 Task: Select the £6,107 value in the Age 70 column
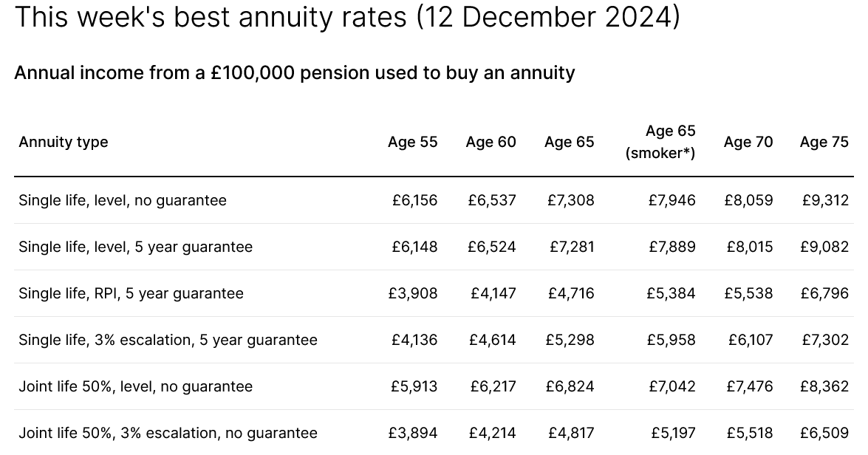[750, 340]
